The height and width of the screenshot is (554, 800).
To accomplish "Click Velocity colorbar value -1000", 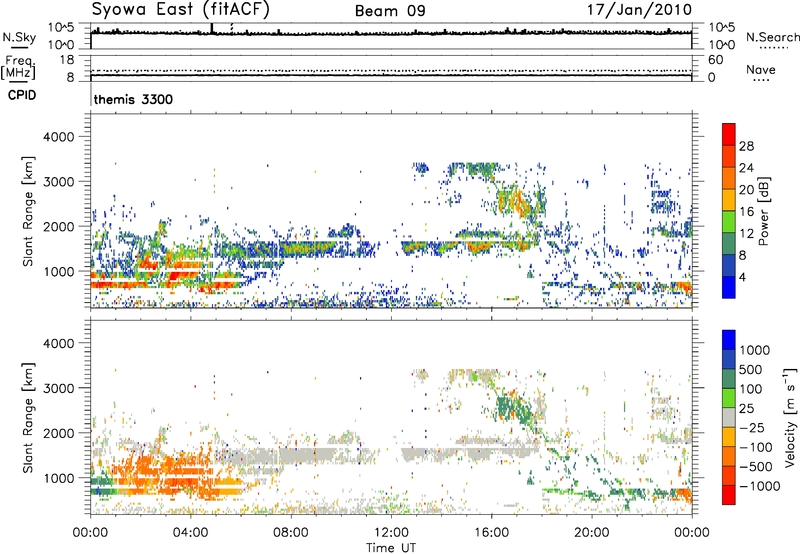I will [760, 486].
